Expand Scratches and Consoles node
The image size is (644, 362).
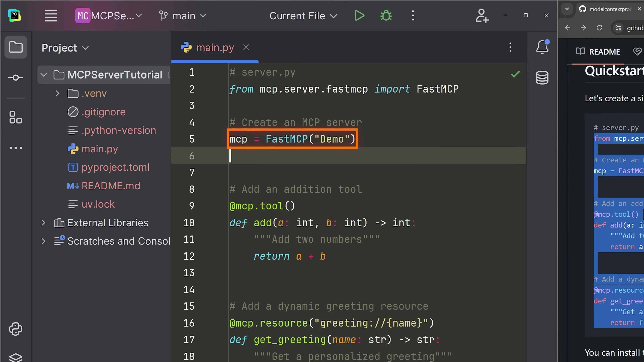coord(43,241)
